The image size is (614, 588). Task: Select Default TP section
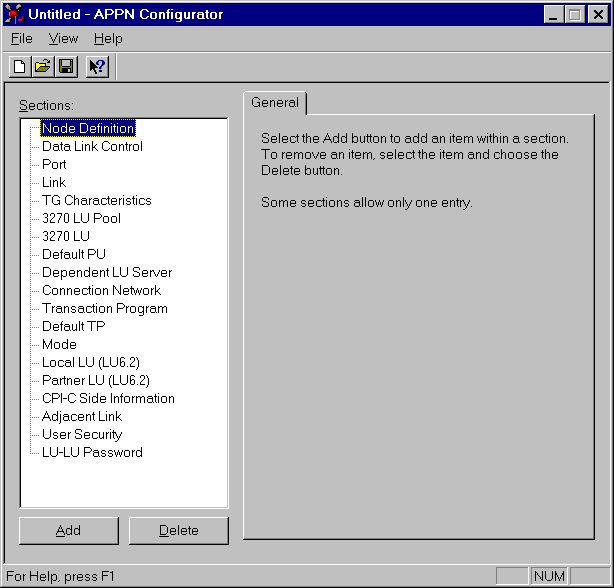pyautogui.click(x=74, y=326)
